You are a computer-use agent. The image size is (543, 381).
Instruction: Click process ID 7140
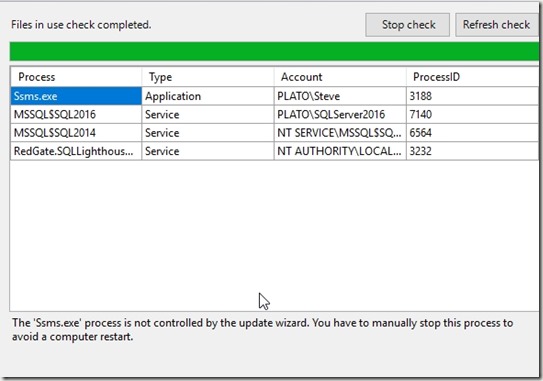pyautogui.click(x=472, y=114)
